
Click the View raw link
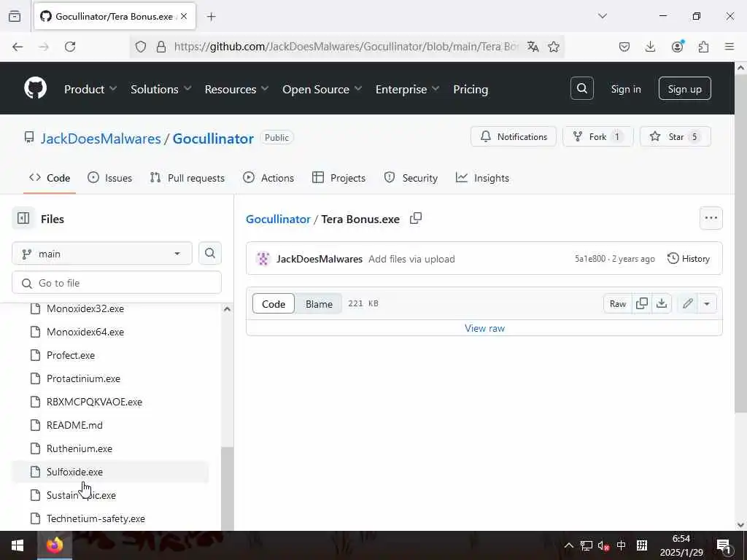click(484, 328)
